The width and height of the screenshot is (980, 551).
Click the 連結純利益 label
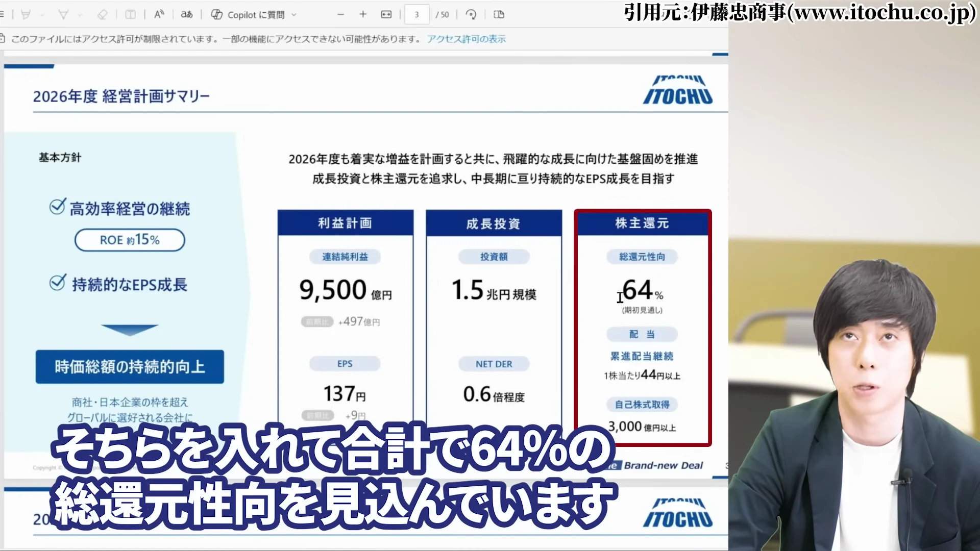coord(345,257)
